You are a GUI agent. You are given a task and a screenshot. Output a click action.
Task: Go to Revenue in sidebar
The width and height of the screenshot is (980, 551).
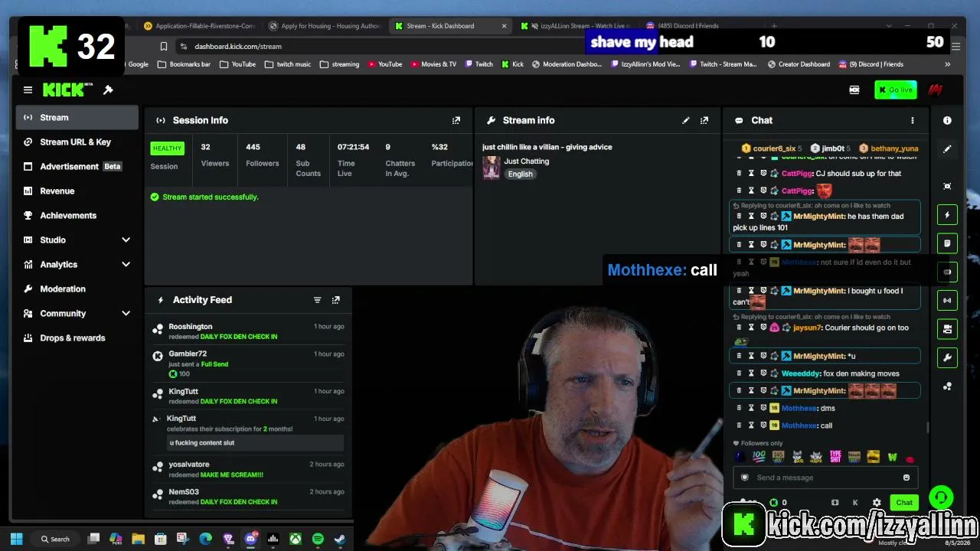click(x=77, y=191)
